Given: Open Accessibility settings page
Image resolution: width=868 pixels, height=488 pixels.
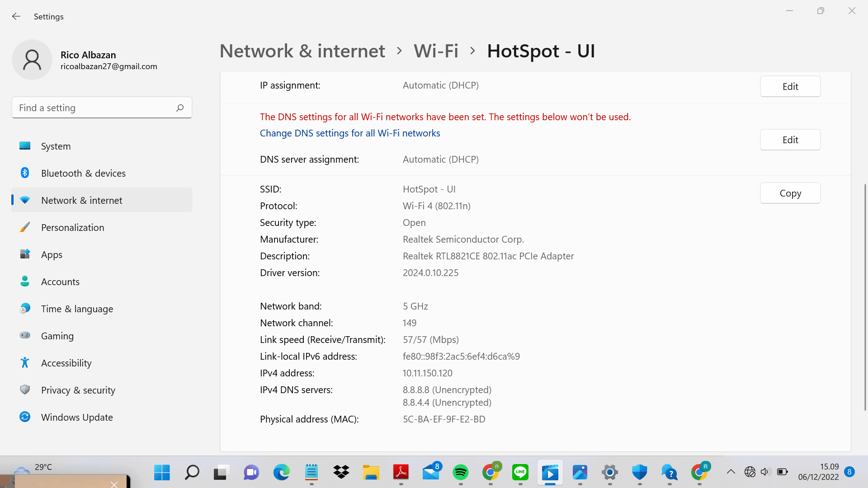Looking at the screenshot, I should [66, 363].
